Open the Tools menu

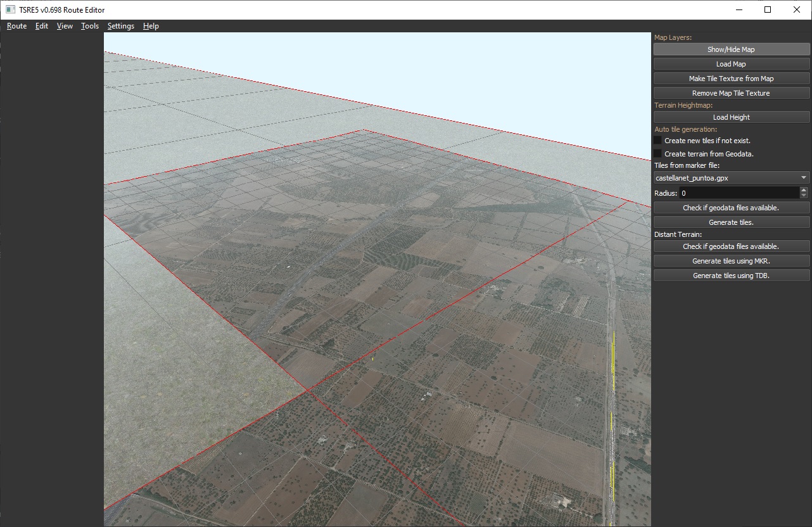click(90, 26)
